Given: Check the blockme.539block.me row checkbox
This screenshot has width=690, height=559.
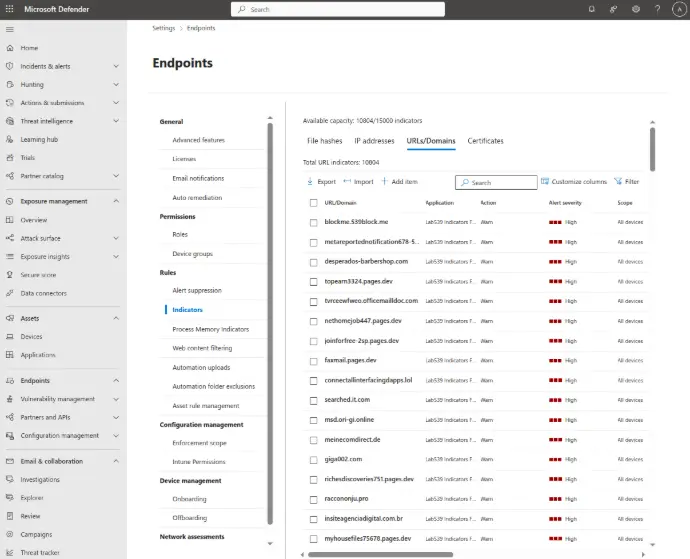Looking at the screenshot, I should pyautogui.click(x=313, y=223).
